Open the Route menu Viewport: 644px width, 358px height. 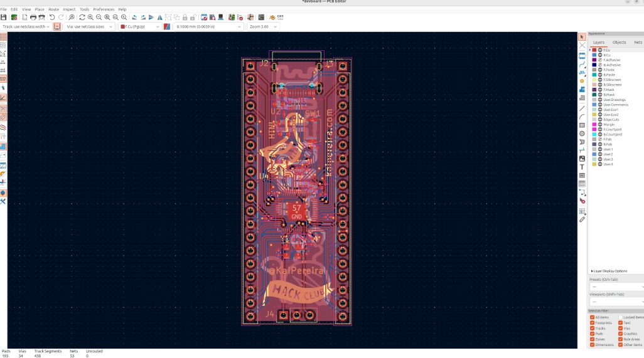pos(53,9)
